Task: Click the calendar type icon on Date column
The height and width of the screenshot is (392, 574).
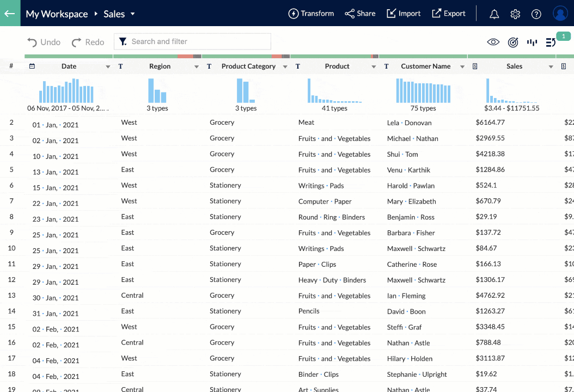Action: [32, 66]
